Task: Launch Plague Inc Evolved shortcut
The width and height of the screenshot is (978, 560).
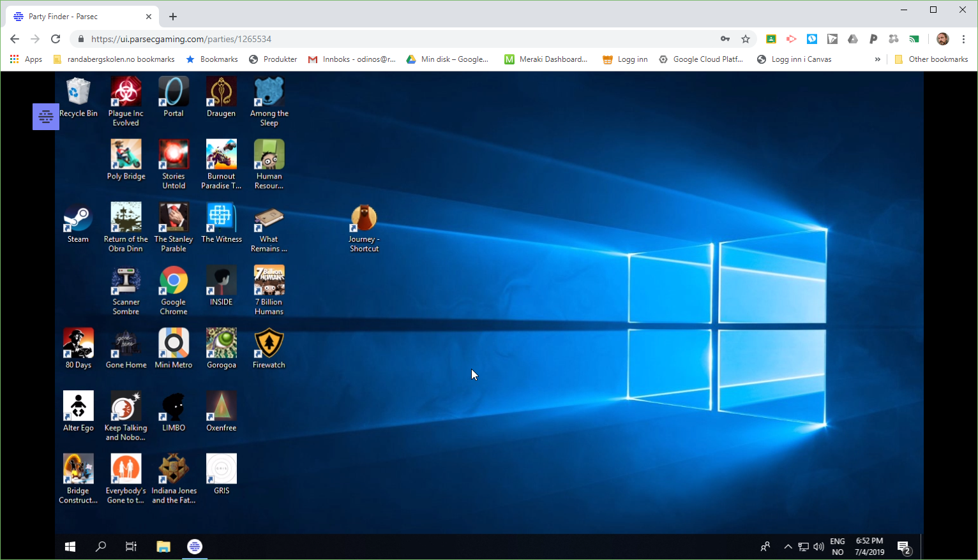Action: [126, 101]
